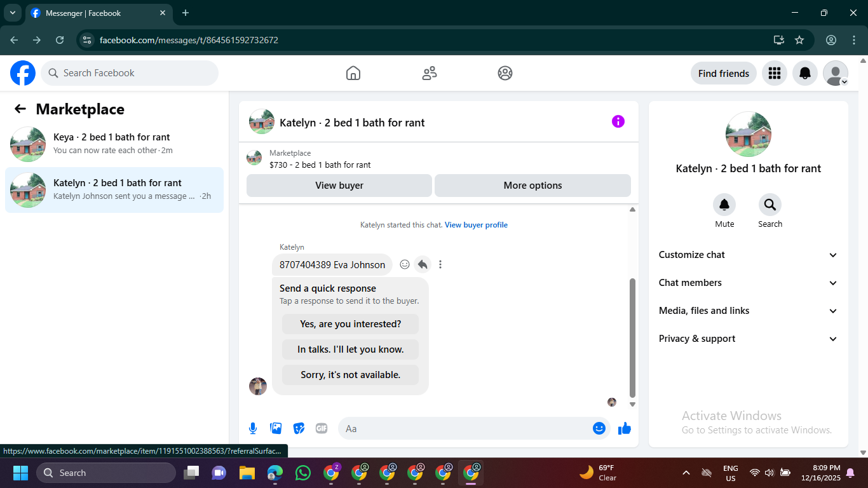This screenshot has height=488, width=868.
Task: Click the seen-receipt avatar under the chat
Action: click(x=612, y=402)
